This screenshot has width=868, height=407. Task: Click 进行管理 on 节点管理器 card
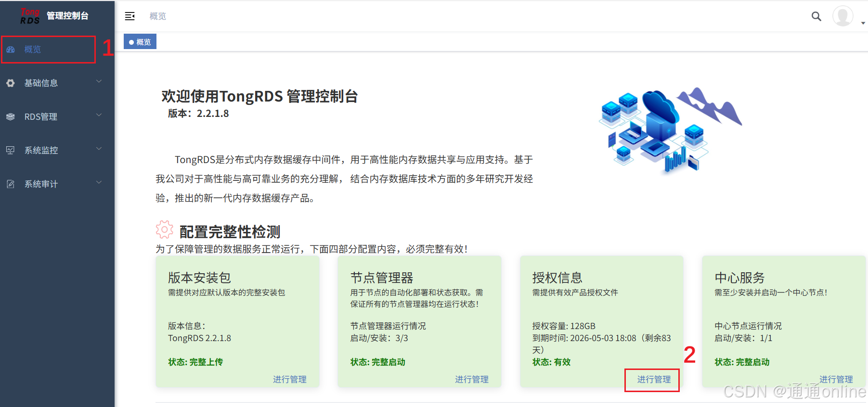click(x=472, y=380)
